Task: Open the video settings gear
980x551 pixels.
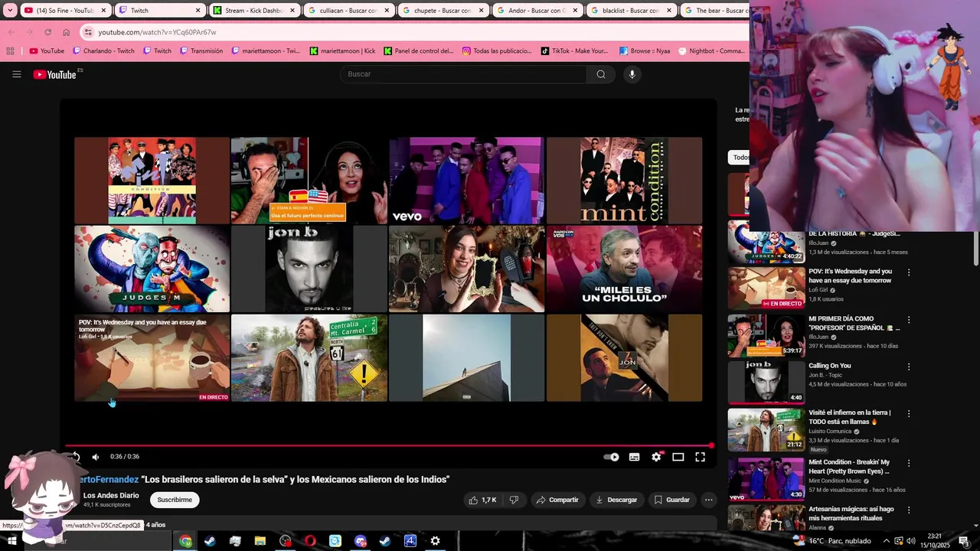Action: pyautogui.click(x=656, y=457)
